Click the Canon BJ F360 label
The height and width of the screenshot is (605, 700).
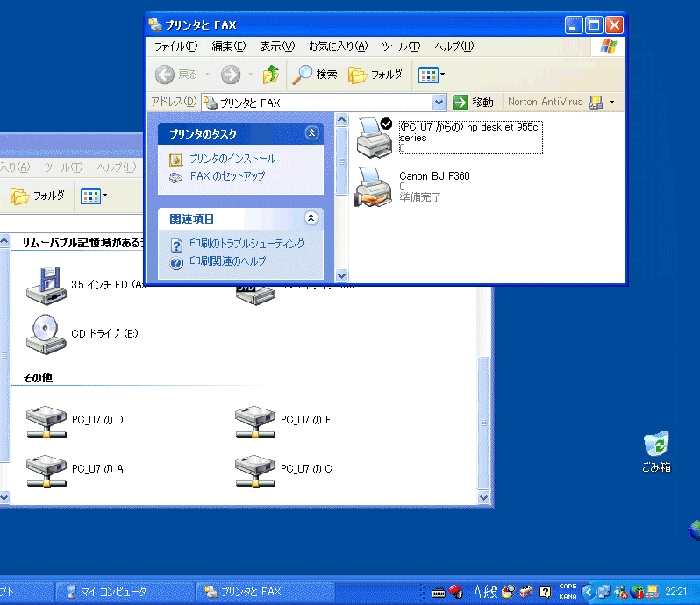(434, 176)
